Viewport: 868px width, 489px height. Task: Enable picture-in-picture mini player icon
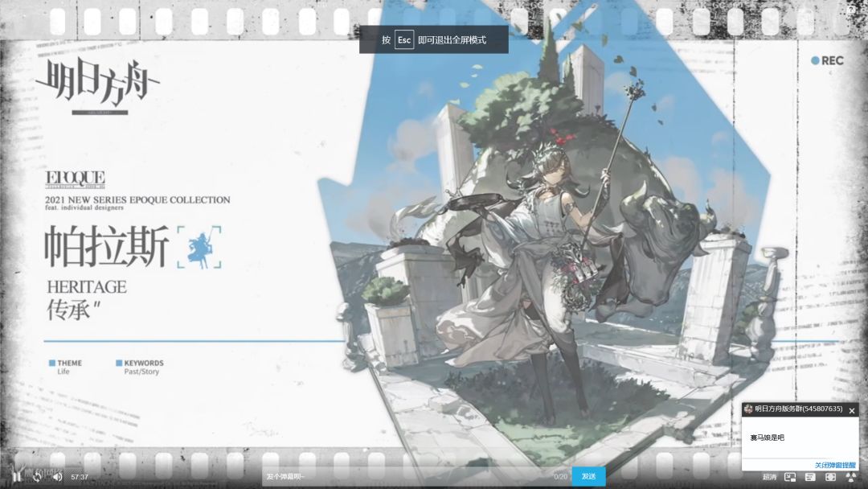pos(790,477)
